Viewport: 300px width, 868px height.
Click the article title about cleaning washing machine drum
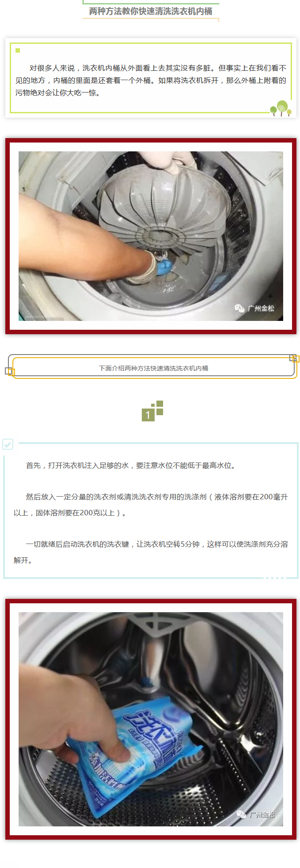pyautogui.click(x=151, y=11)
